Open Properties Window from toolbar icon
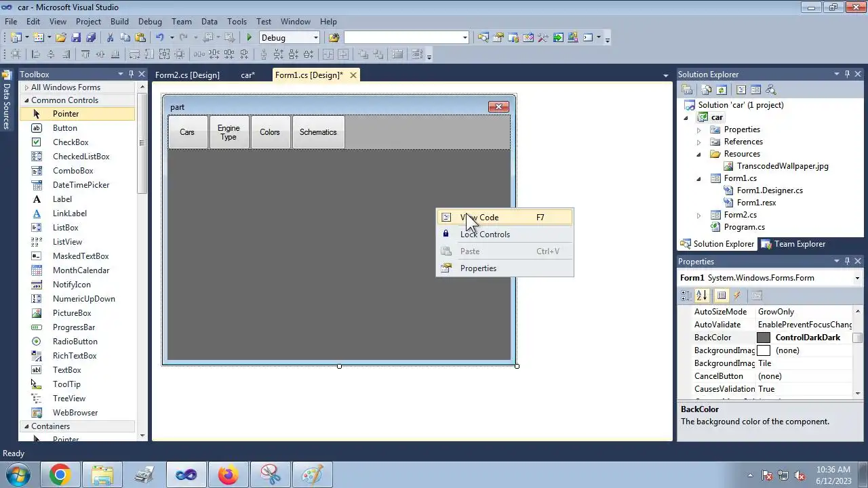 pyautogui.click(x=498, y=37)
